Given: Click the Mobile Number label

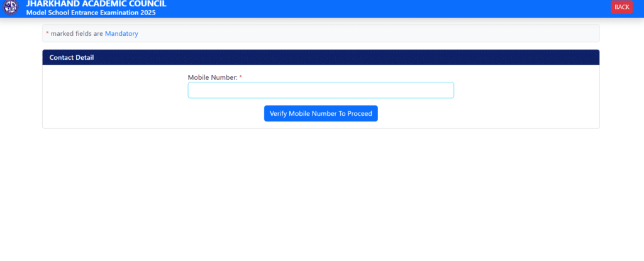Looking at the screenshot, I should 212,77.
